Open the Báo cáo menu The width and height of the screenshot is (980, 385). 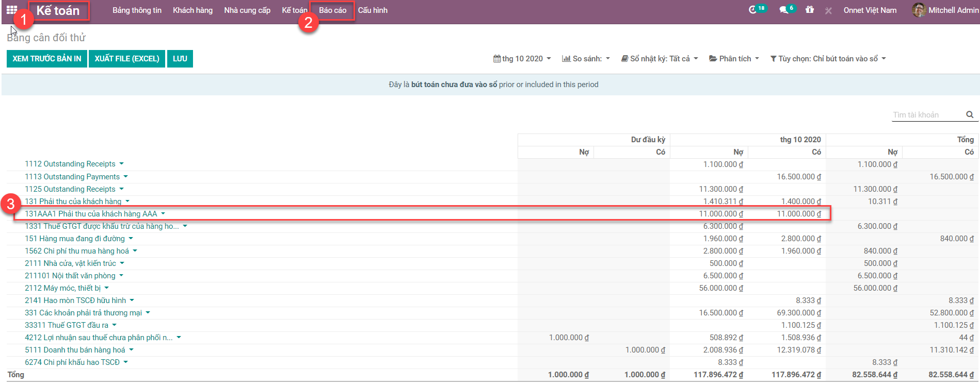tap(332, 10)
